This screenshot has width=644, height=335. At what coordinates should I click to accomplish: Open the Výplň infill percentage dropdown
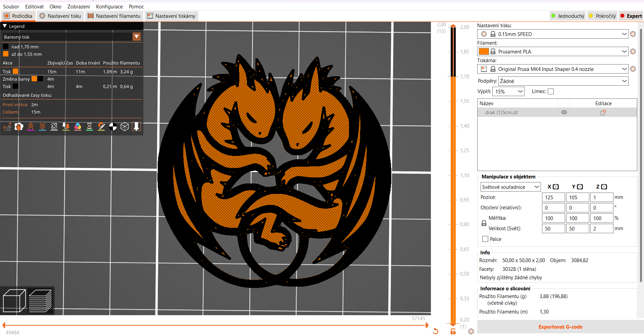pyautogui.click(x=508, y=91)
